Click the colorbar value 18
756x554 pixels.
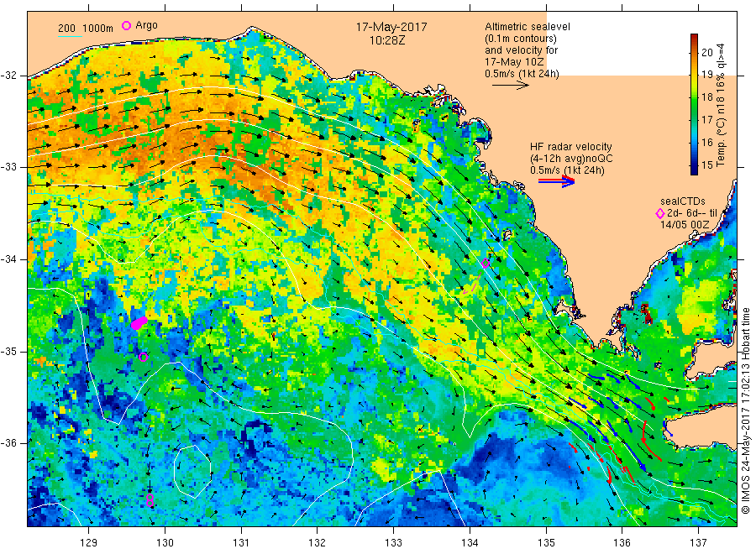(x=706, y=97)
